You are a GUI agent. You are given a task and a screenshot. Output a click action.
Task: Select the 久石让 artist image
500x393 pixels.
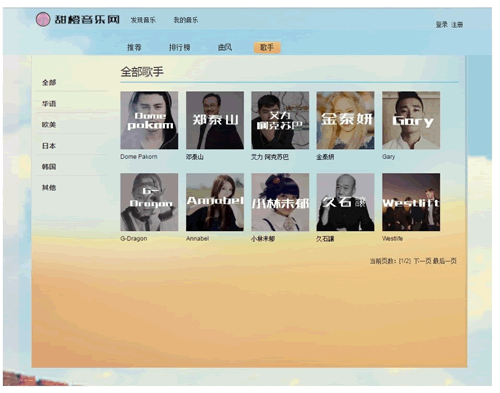click(345, 202)
